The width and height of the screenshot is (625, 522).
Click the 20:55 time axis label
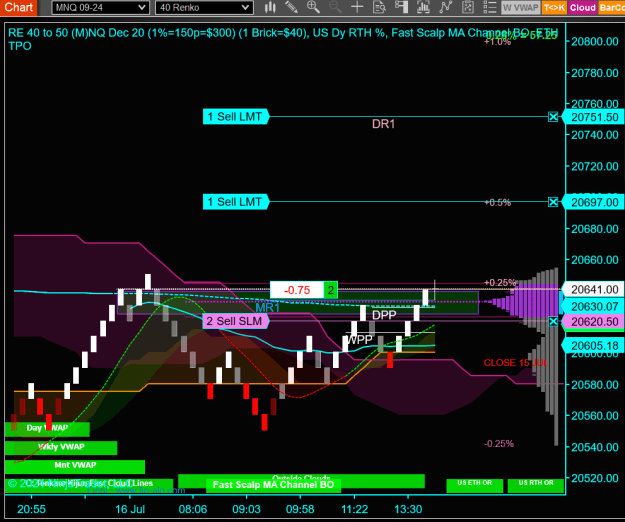(31, 509)
